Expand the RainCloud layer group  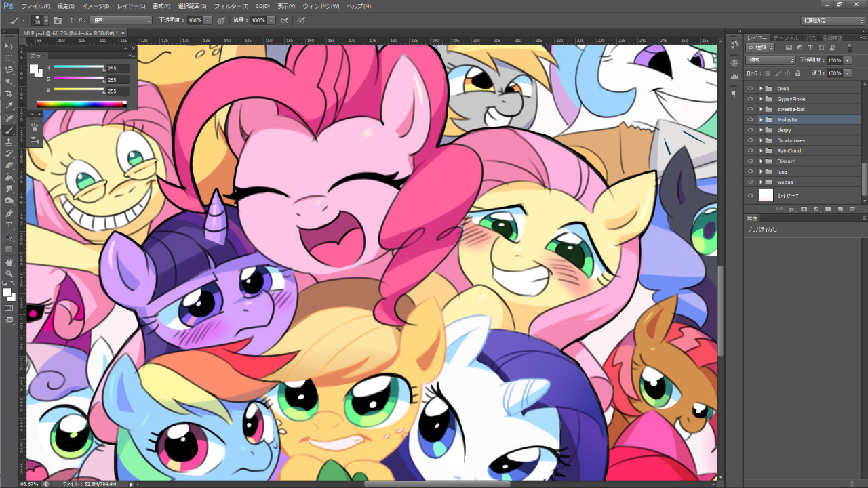(x=761, y=150)
